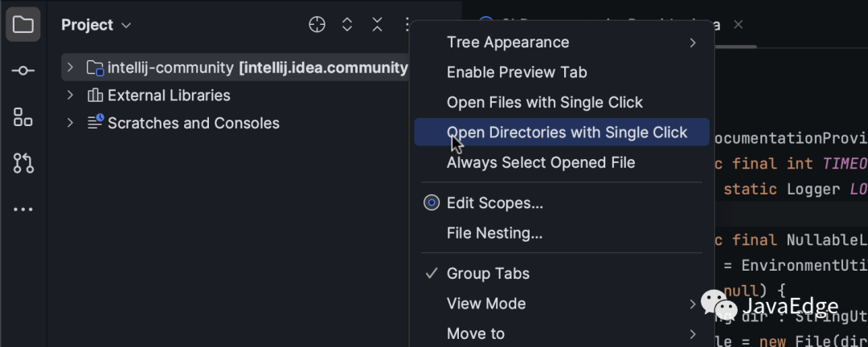The image size is (868, 347).
Task: Expand the Scratches and Consoles node
Action: coord(70,122)
